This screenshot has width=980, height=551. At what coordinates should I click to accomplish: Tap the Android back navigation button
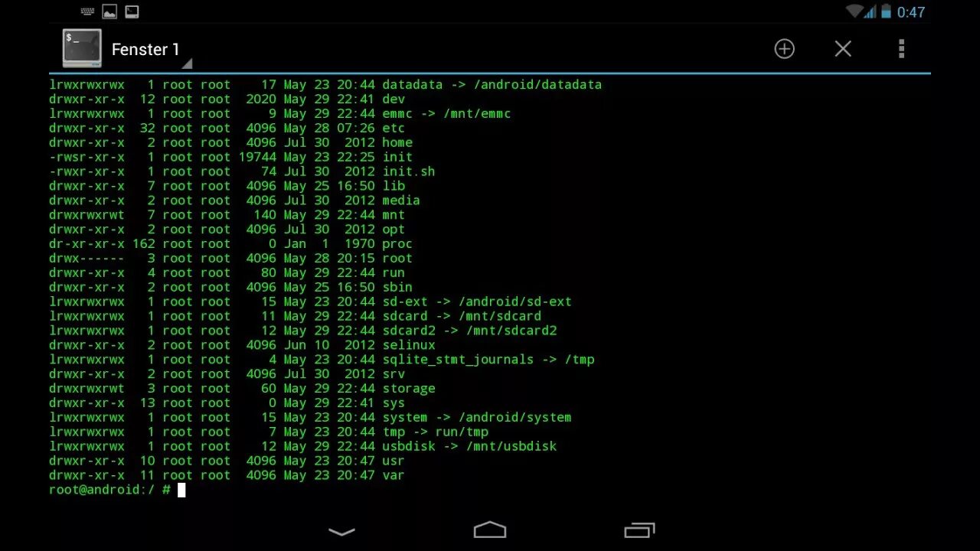[341, 530]
